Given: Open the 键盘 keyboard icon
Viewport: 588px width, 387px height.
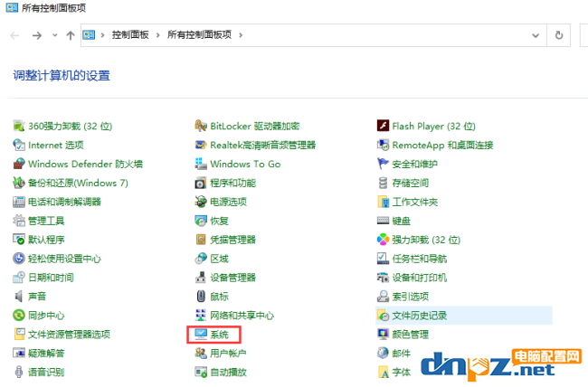Looking at the screenshot, I should [x=383, y=221].
